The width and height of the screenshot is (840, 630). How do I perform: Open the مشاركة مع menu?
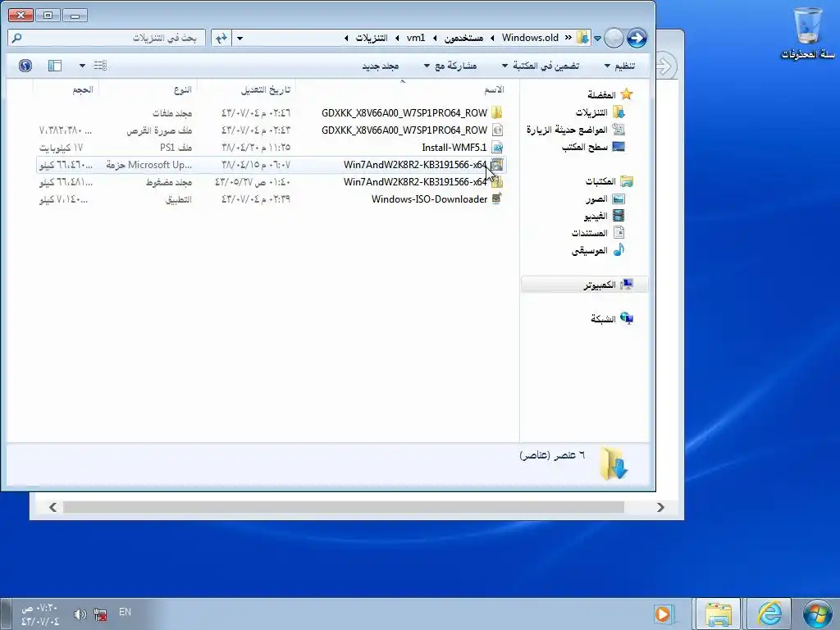450,66
